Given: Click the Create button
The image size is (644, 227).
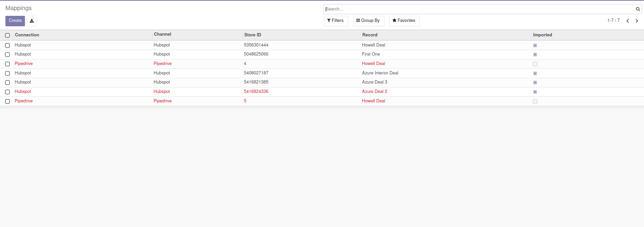Looking at the screenshot, I should (x=15, y=21).
